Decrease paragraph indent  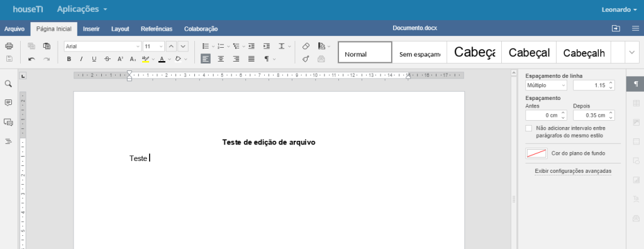click(252, 46)
